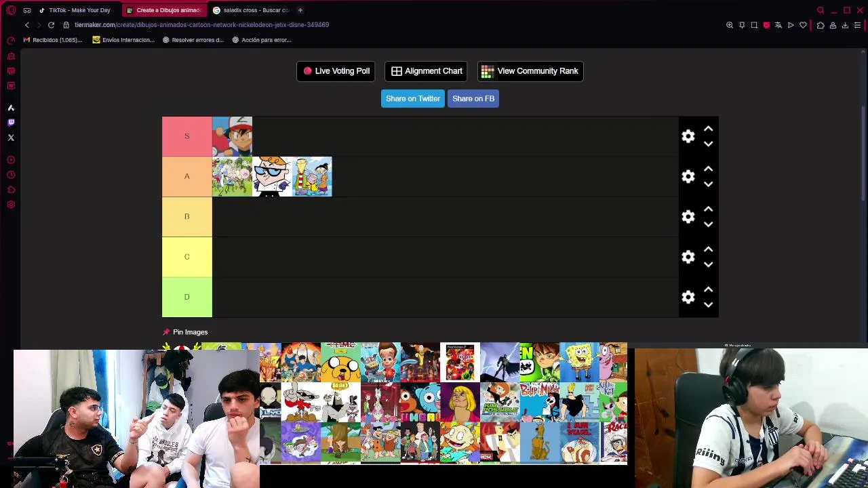Click Share on FB button
Image resolution: width=868 pixels, height=488 pixels.
[473, 99]
